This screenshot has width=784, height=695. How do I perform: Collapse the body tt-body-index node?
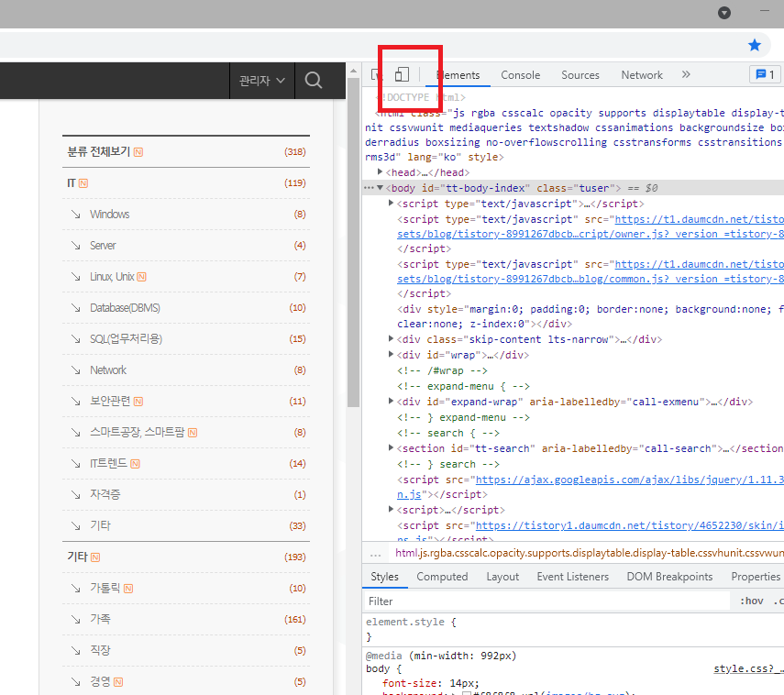[x=380, y=188]
